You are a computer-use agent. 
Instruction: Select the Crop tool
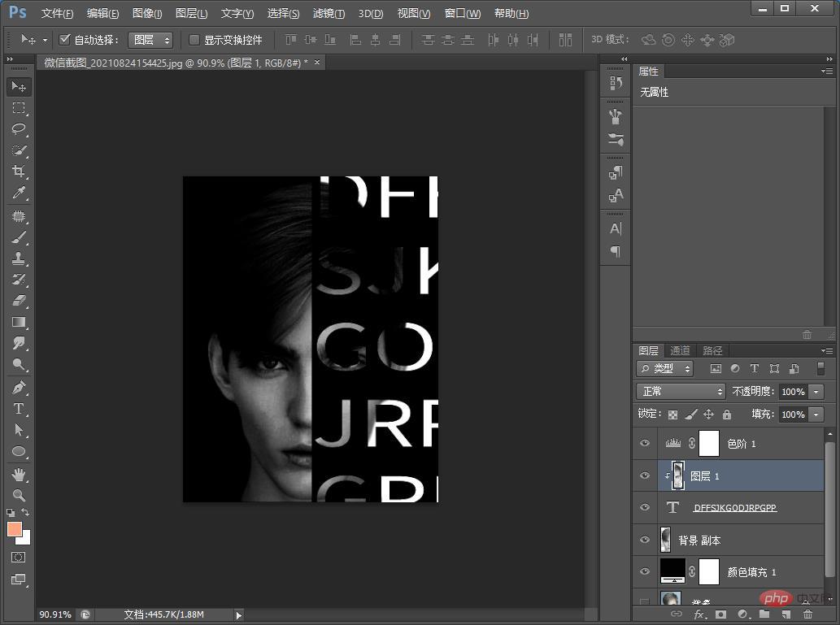19,171
